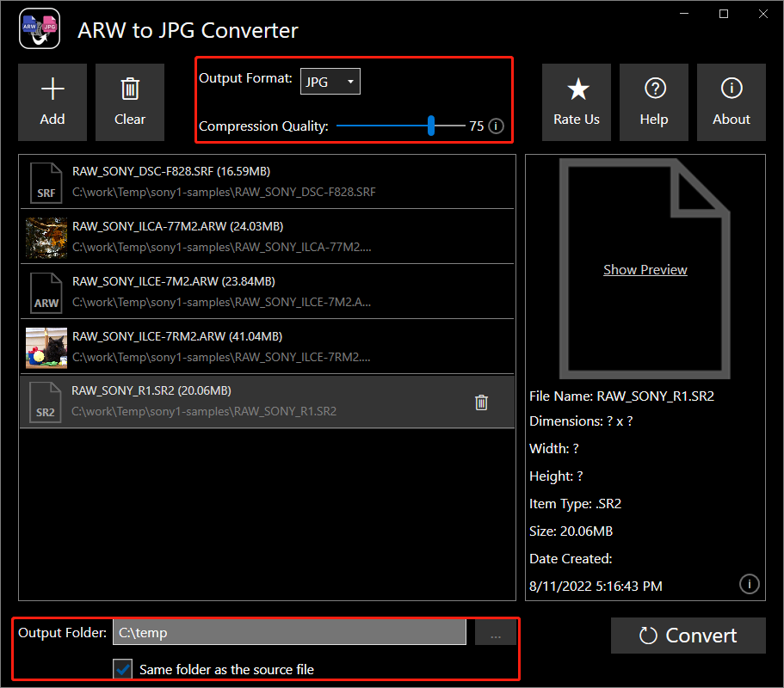
Task: Click the Compression Quality slider handle
Action: (431, 126)
